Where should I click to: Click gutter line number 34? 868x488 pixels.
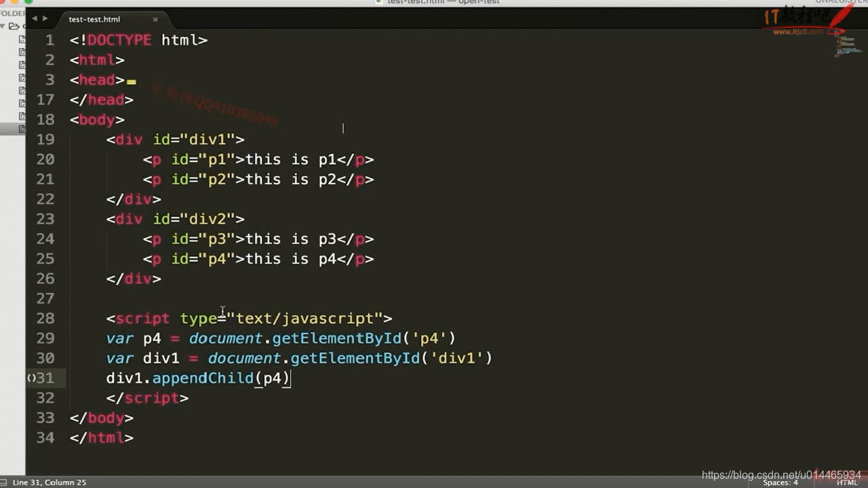(x=45, y=438)
